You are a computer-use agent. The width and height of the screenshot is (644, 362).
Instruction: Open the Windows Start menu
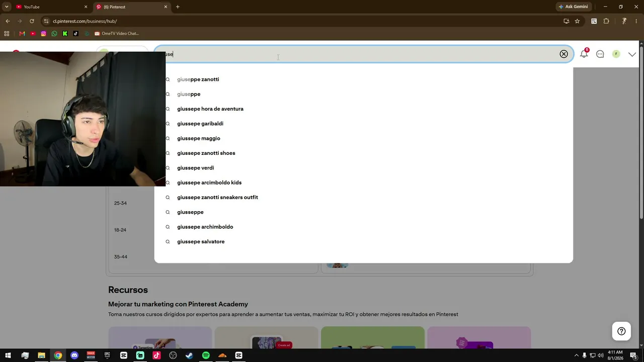(8, 355)
